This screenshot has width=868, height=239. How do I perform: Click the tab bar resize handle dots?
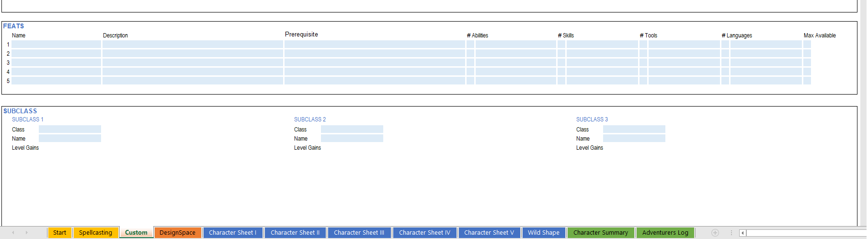pos(731,233)
